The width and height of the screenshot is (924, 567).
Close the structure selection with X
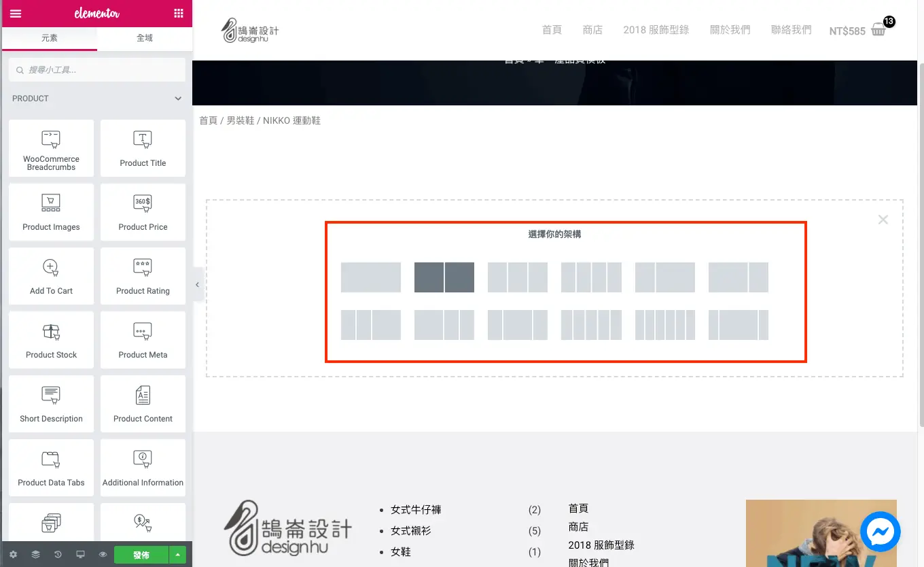[x=883, y=220]
